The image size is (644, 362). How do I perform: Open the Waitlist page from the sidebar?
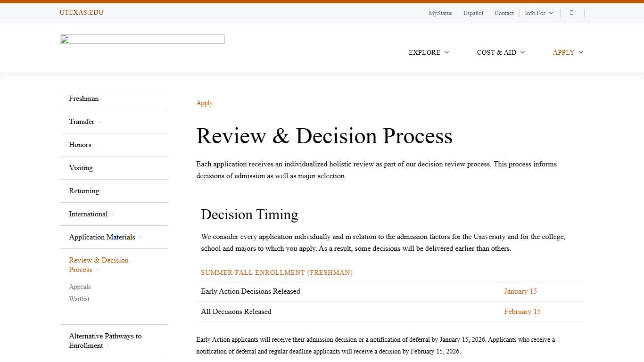click(x=79, y=299)
